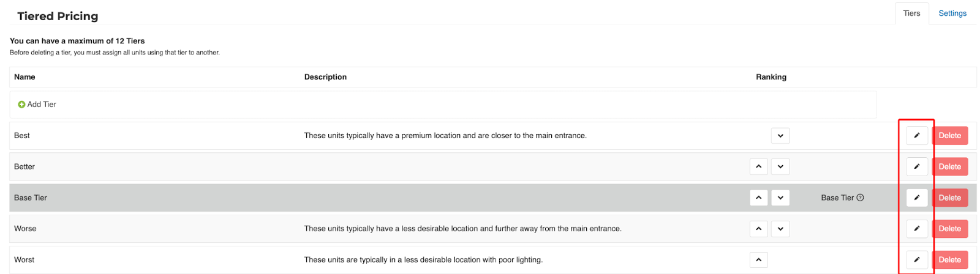Switch to the Settings tab
The height and width of the screenshot is (274, 980).
coord(952,13)
